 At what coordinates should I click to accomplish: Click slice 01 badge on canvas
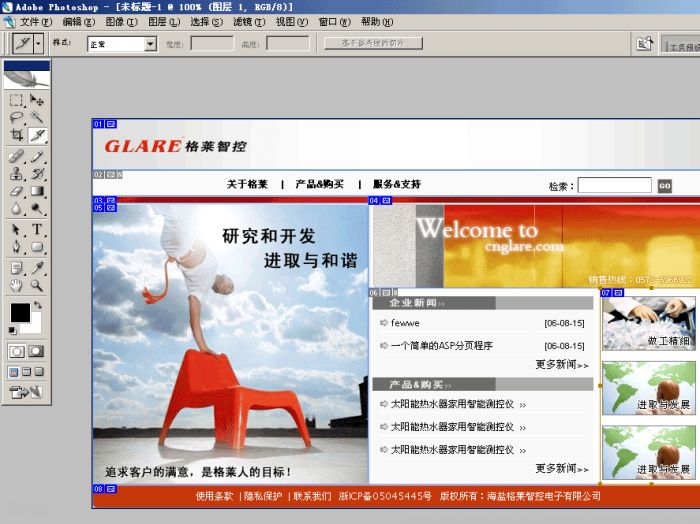click(104, 124)
